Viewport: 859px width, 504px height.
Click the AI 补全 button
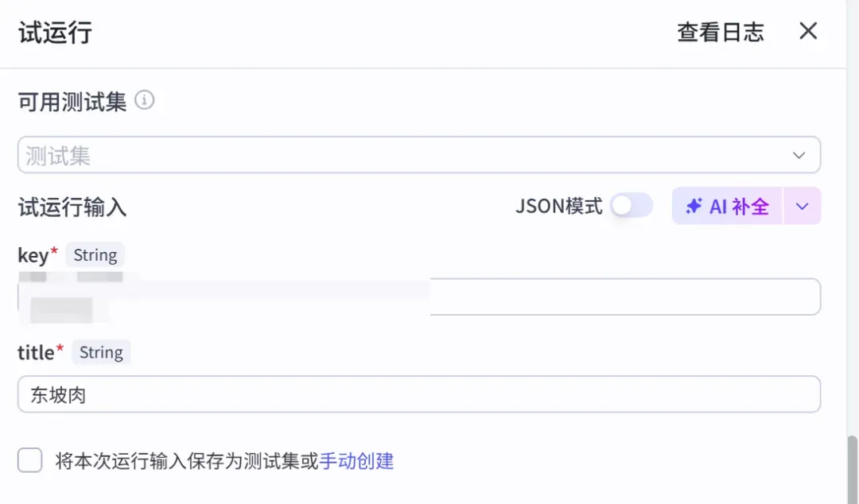click(x=727, y=206)
